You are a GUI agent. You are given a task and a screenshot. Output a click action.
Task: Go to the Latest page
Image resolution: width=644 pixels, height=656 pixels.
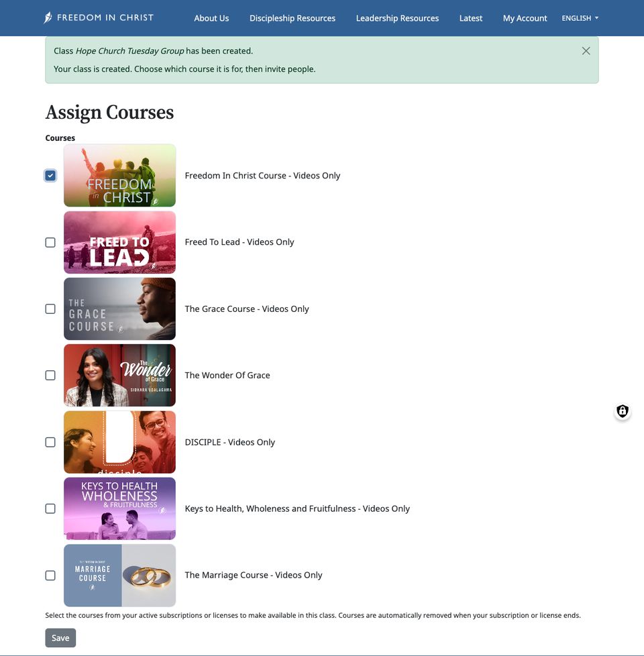(x=471, y=18)
